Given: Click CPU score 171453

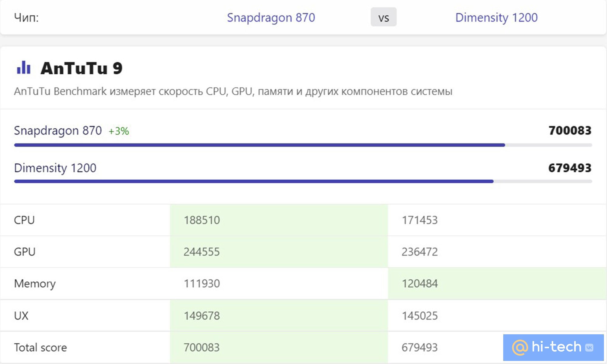Looking at the screenshot, I should click(x=420, y=220).
